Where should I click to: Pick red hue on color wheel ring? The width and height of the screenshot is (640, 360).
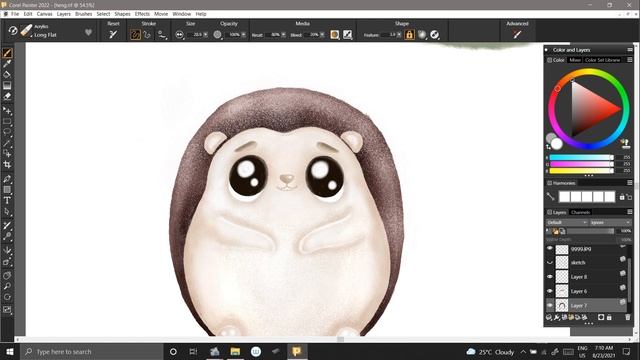(558, 89)
